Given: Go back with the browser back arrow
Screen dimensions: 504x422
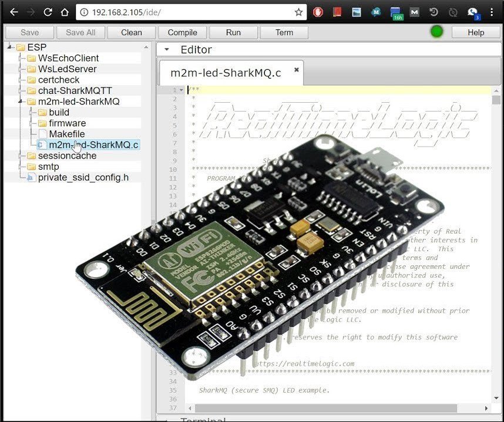Looking at the screenshot, I should click(x=14, y=12).
